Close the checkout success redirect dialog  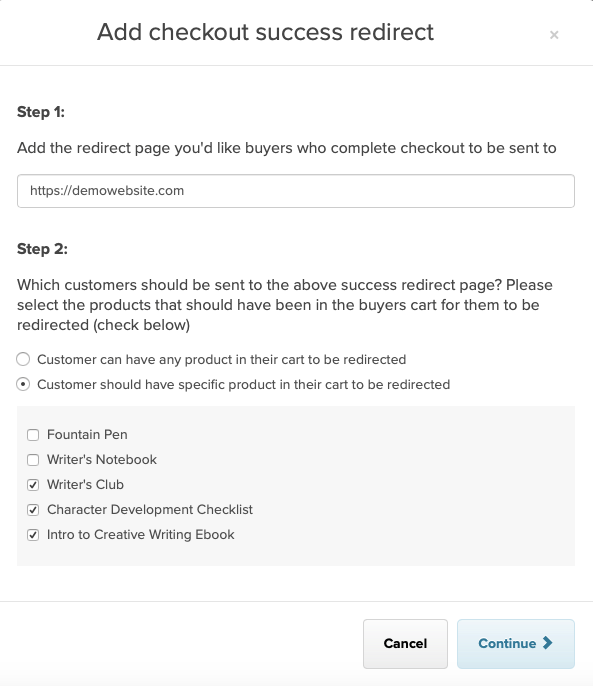coord(554,35)
